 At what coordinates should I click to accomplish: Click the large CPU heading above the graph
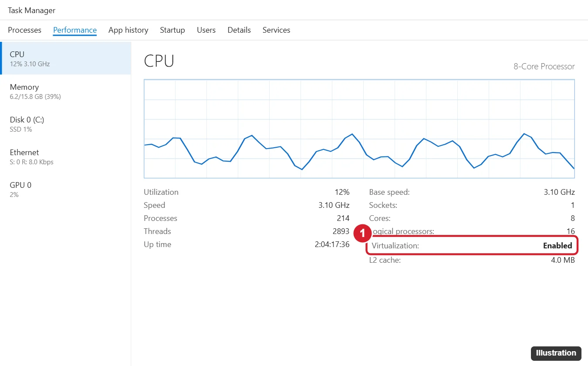[x=159, y=61]
